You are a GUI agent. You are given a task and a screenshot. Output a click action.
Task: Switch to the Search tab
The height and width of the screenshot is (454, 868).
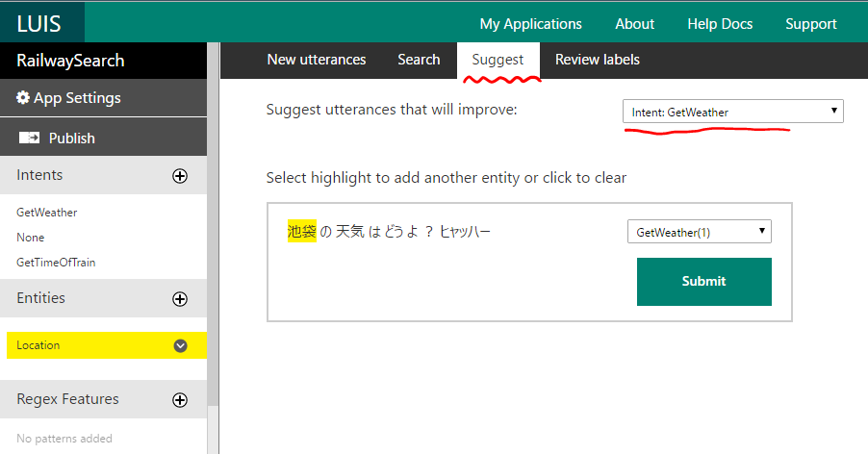pyautogui.click(x=419, y=60)
